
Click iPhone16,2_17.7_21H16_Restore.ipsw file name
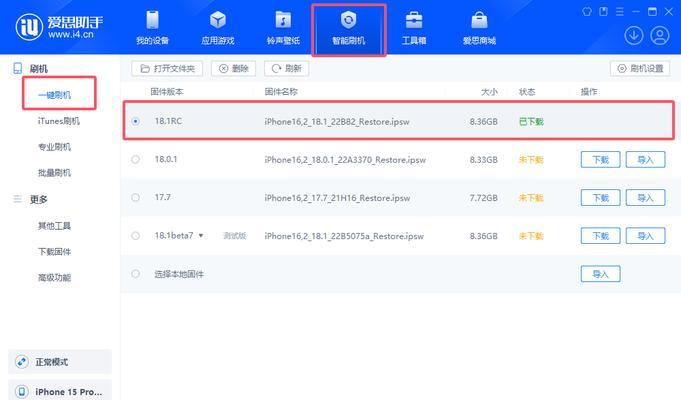pos(337,198)
